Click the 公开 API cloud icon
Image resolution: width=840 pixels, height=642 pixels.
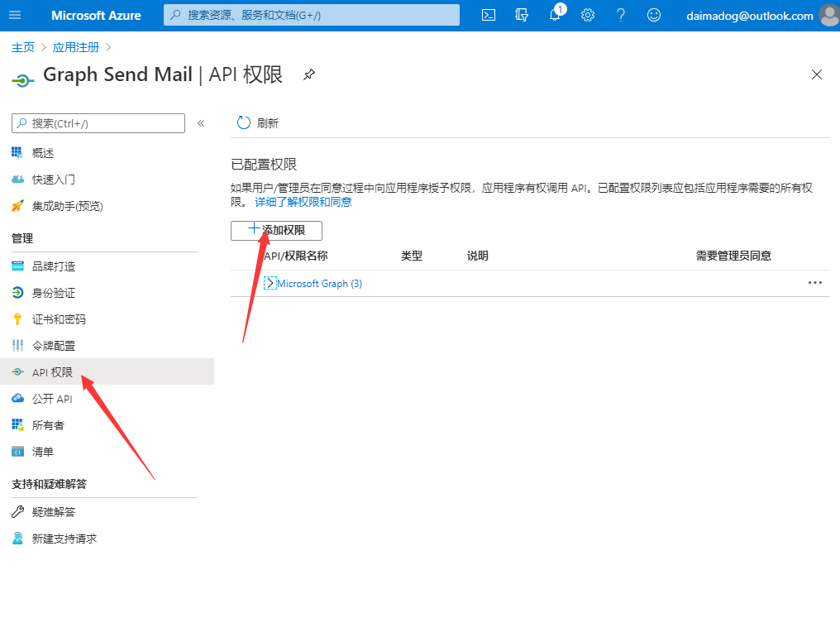pyautogui.click(x=17, y=398)
